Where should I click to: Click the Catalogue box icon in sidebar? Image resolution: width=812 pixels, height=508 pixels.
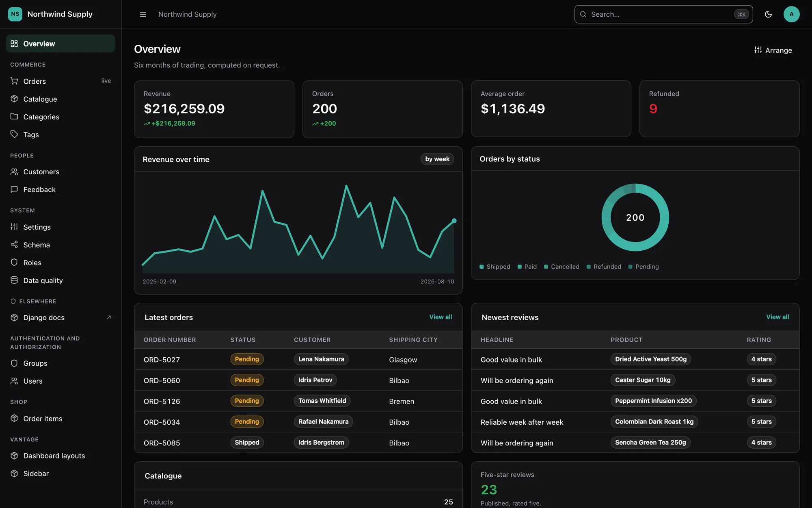14,99
